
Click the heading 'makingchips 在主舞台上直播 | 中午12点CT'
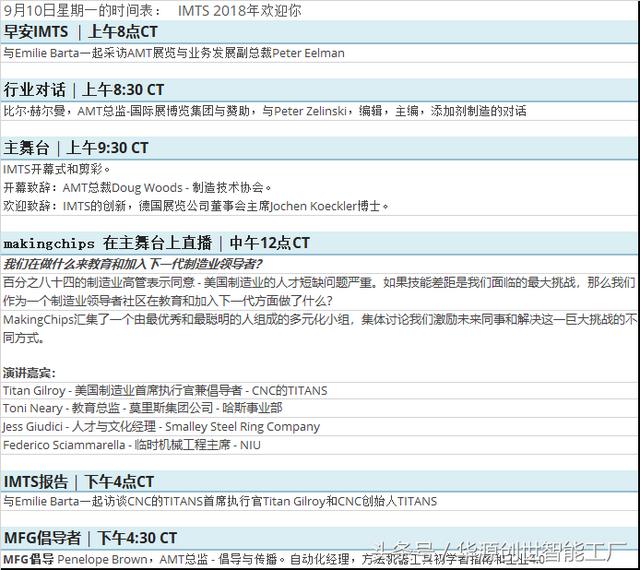[x=157, y=243]
